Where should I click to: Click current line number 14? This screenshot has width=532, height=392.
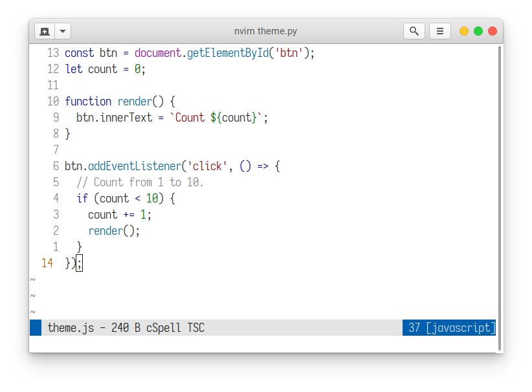47,263
